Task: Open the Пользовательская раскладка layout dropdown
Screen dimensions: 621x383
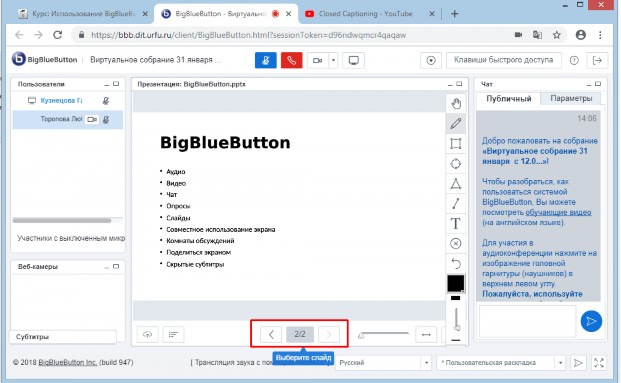Action: point(501,362)
